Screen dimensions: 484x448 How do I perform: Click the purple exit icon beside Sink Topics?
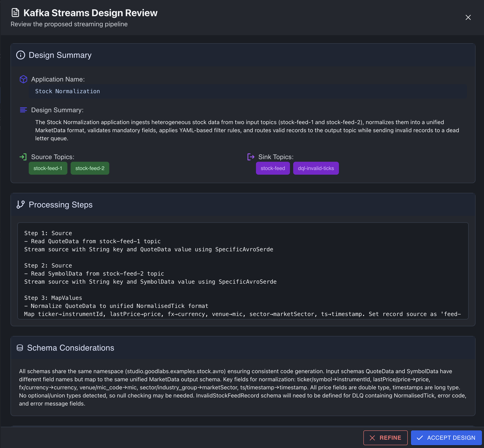click(251, 157)
